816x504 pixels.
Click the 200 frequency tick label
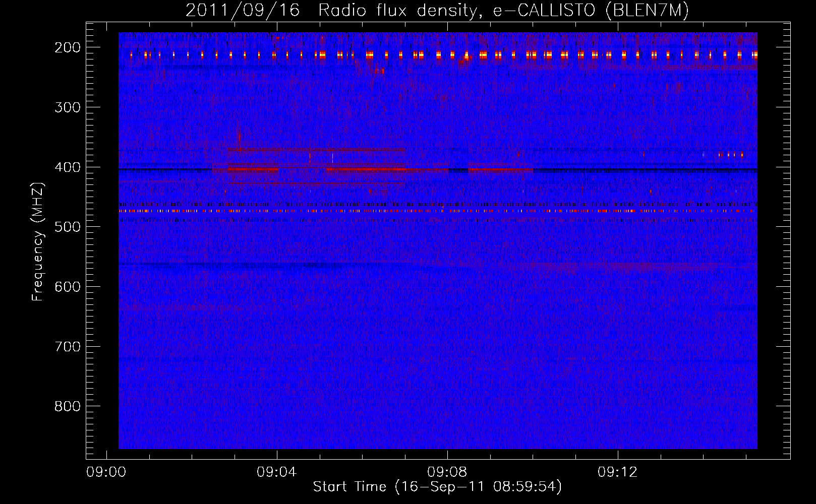(x=68, y=47)
